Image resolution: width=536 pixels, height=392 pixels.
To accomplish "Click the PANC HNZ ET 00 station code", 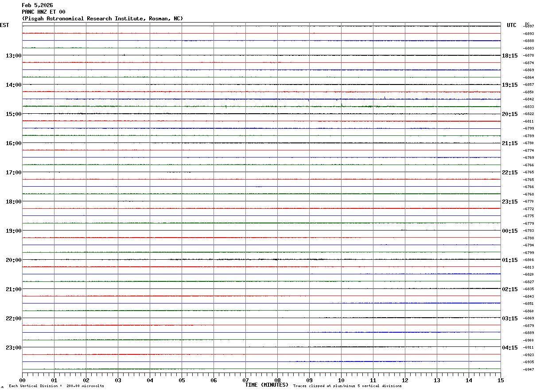I will [43, 12].
